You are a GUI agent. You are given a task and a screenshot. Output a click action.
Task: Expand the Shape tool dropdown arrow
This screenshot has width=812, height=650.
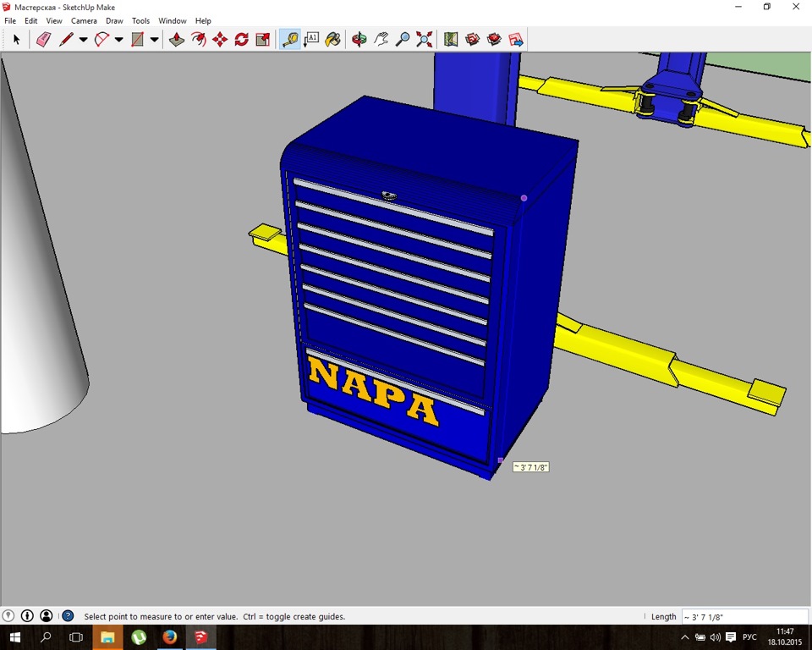154,40
